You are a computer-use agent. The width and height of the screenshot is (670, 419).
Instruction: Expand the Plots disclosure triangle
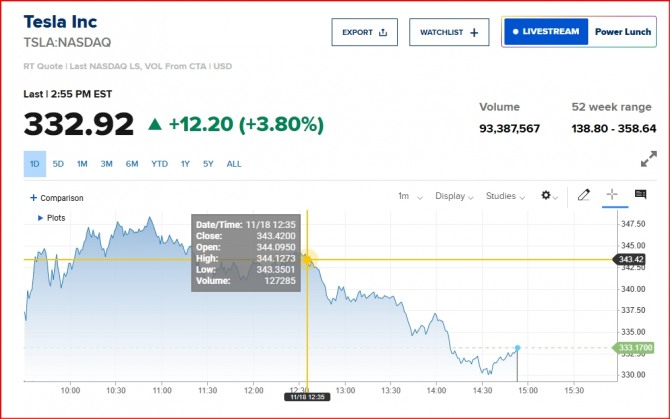(x=40, y=217)
